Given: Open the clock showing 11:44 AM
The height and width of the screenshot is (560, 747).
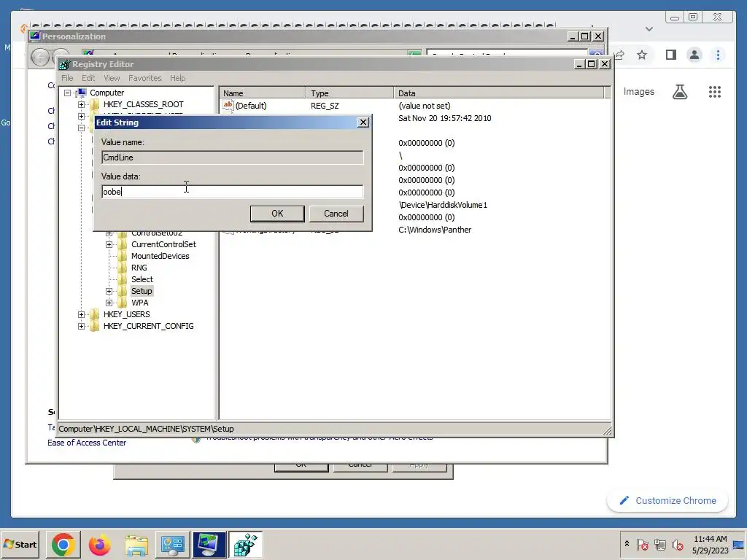Looking at the screenshot, I should pyautogui.click(x=710, y=544).
